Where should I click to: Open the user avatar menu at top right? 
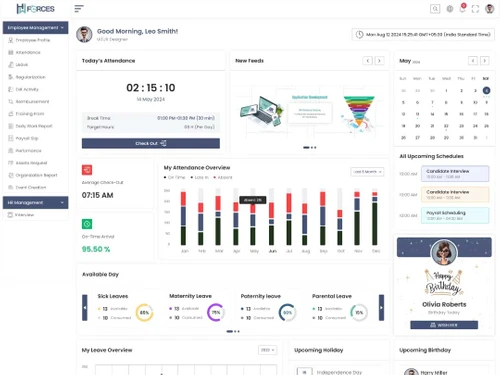[489, 9]
